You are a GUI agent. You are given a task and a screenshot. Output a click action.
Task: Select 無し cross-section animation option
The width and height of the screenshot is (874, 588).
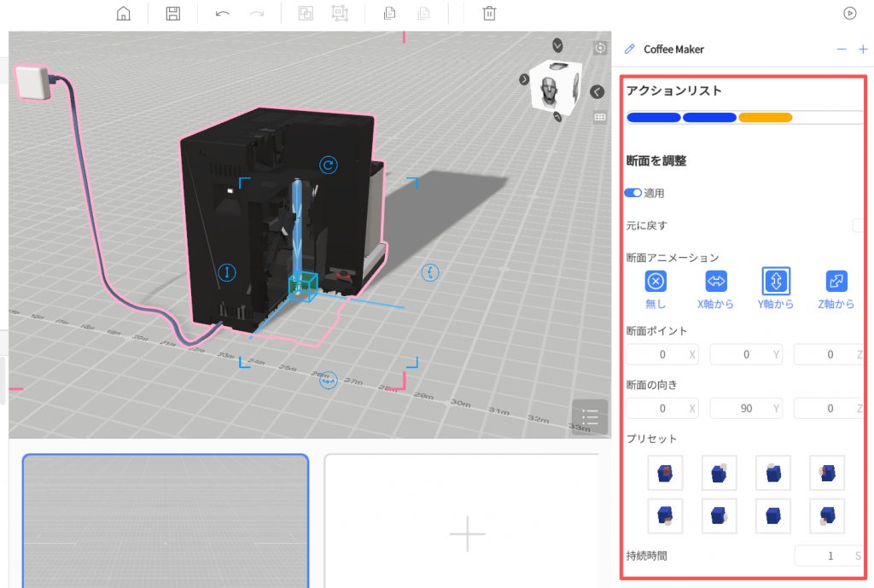655,282
